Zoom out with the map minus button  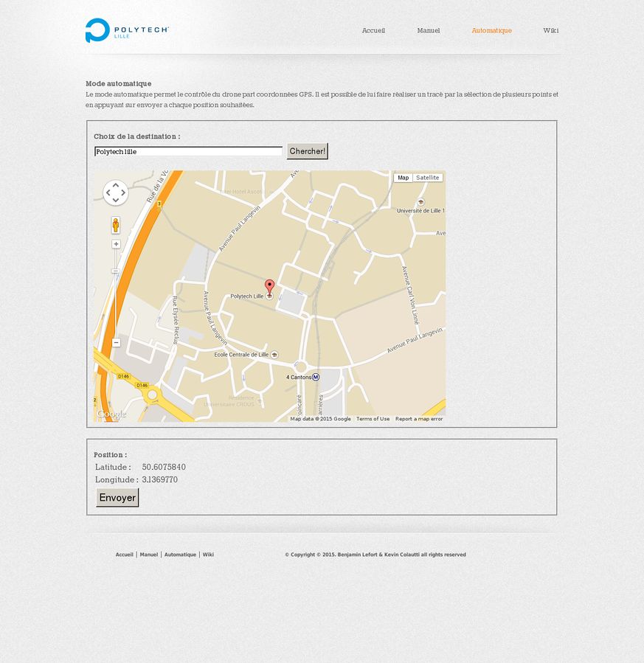116,343
